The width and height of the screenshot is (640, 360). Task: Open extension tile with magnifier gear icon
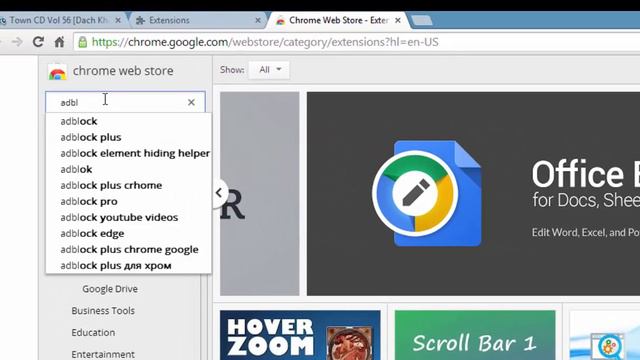pyautogui.click(x=604, y=335)
